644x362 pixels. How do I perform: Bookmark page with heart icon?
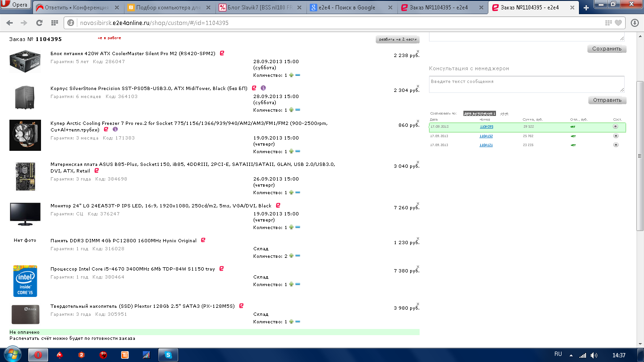point(619,23)
